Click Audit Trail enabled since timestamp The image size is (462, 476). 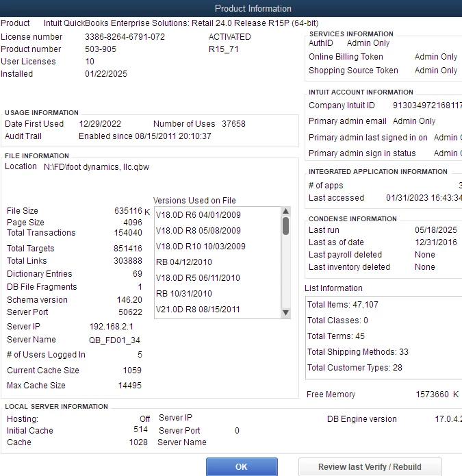tap(144, 136)
